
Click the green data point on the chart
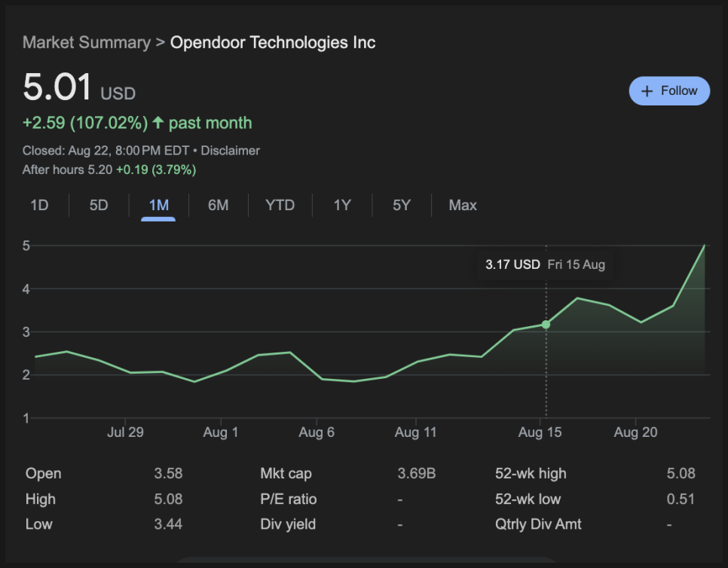point(546,325)
